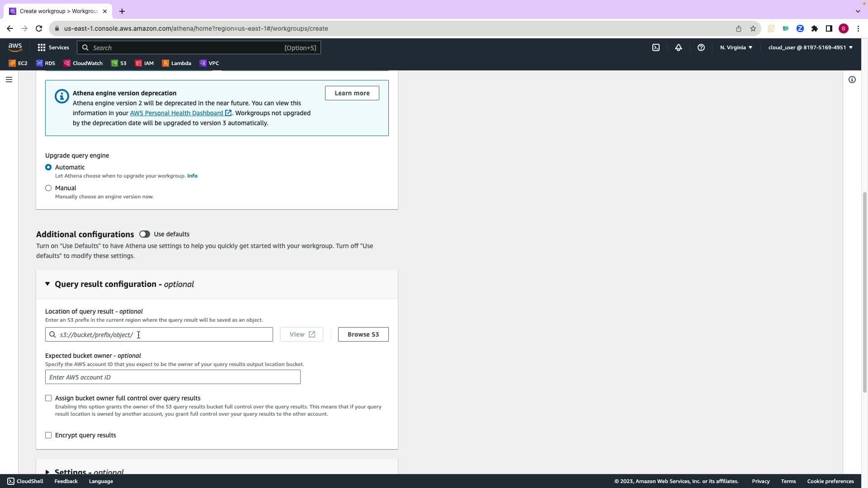Open CloudShell icon in top navigation bar
This screenshot has width=868, height=488.
656,47
